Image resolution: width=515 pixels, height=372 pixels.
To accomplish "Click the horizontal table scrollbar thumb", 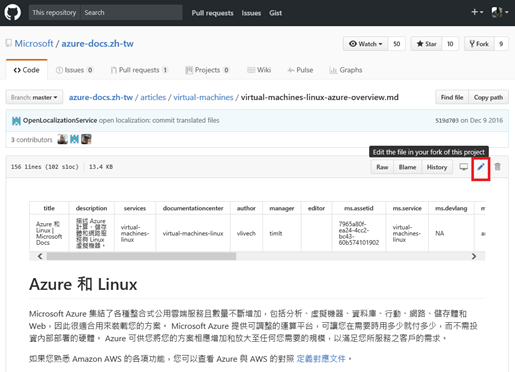I will tap(141, 256).
